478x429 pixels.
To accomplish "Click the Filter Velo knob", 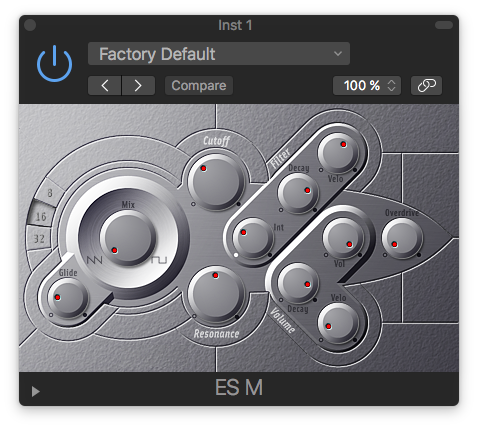I will click(338, 153).
